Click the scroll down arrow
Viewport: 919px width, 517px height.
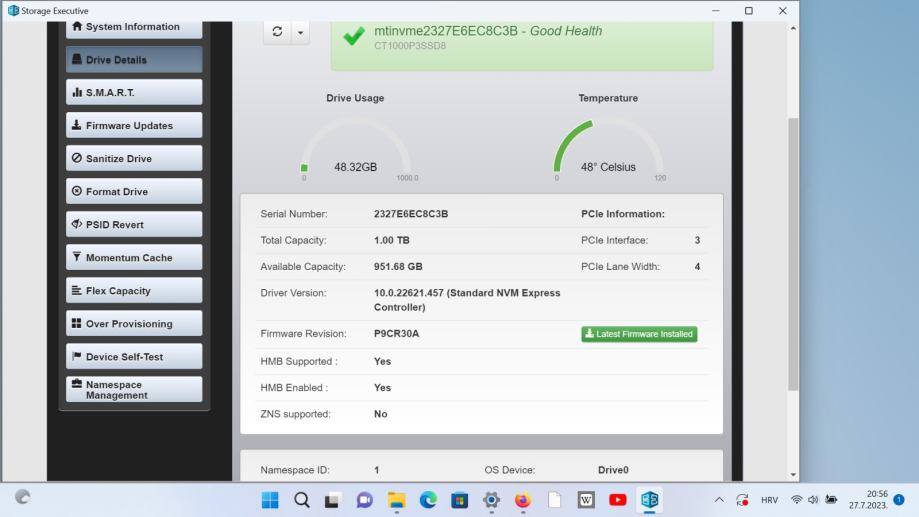[x=793, y=475]
